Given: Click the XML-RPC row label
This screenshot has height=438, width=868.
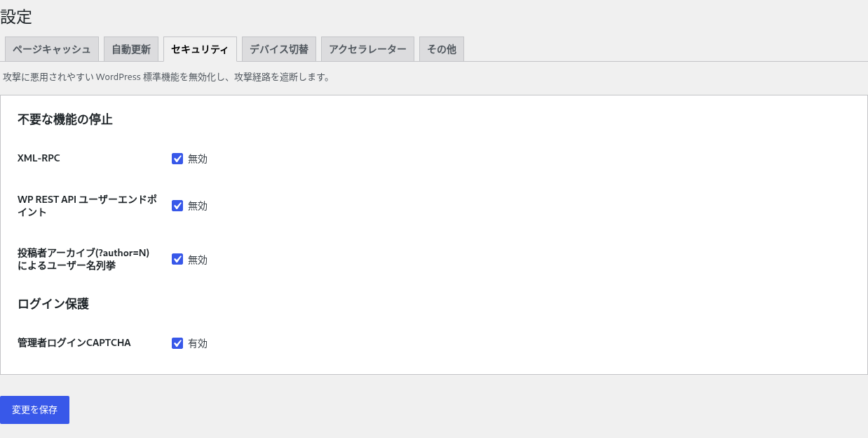Looking at the screenshot, I should 39,158.
